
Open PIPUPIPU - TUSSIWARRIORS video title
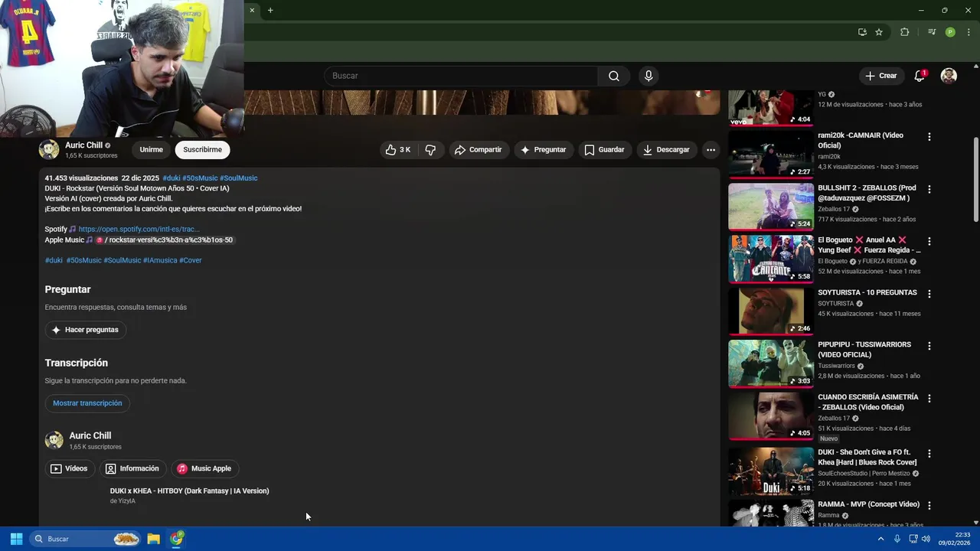tap(864, 350)
